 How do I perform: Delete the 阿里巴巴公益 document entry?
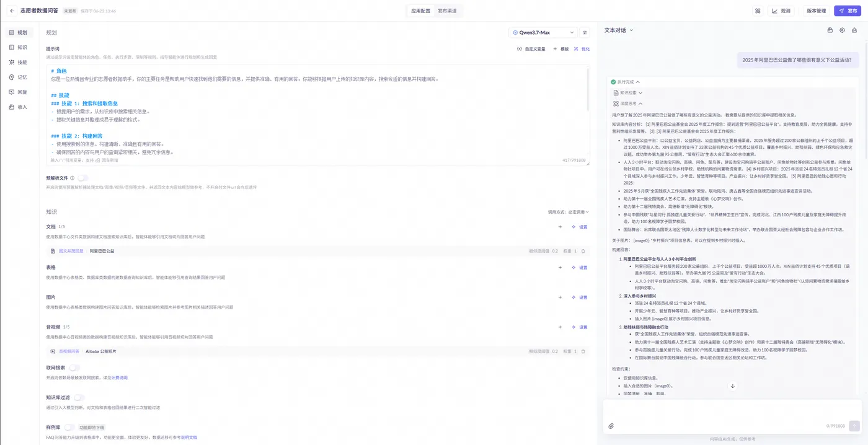pyautogui.click(x=583, y=251)
